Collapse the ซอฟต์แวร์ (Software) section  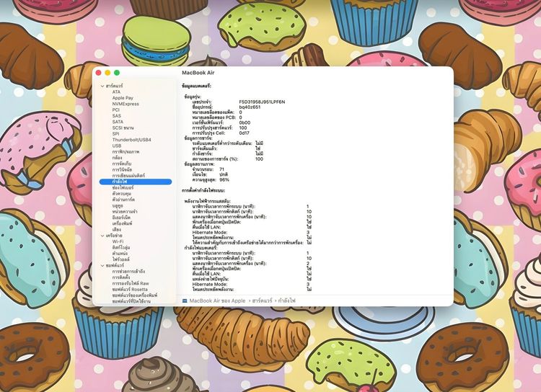102,266
